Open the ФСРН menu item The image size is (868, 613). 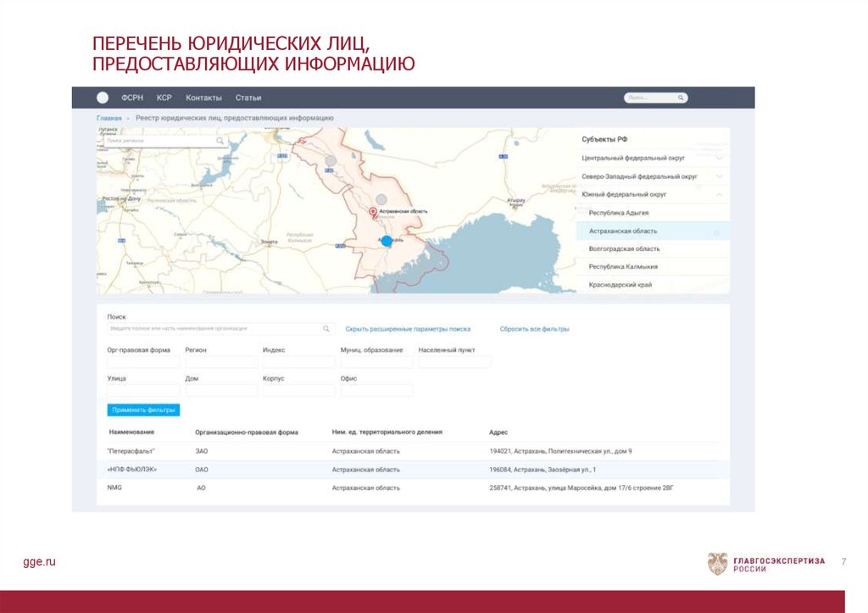click(x=132, y=98)
